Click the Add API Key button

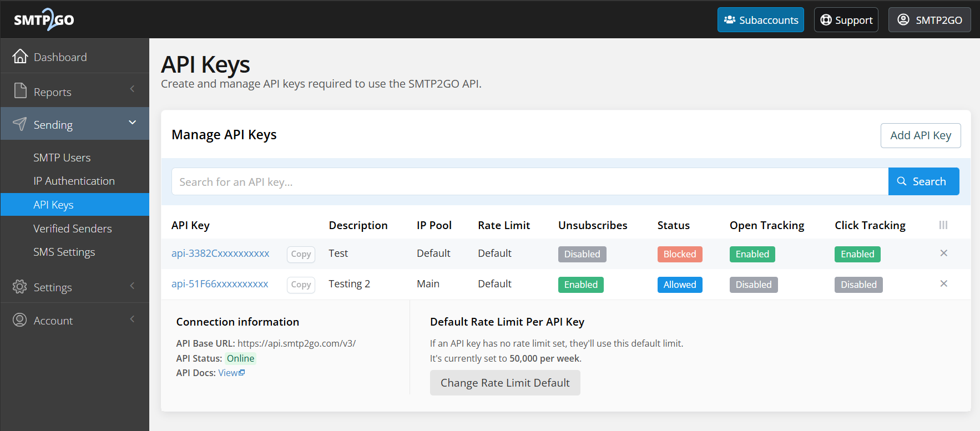coord(921,135)
